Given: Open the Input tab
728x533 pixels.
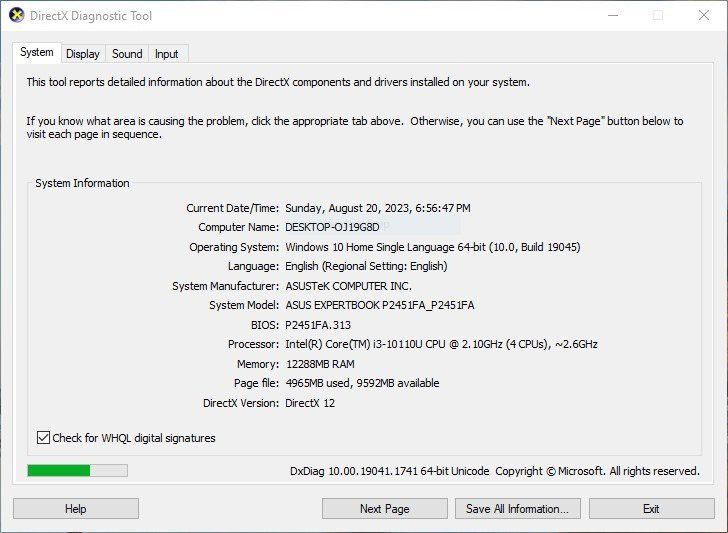Looking at the screenshot, I should click(x=167, y=54).
